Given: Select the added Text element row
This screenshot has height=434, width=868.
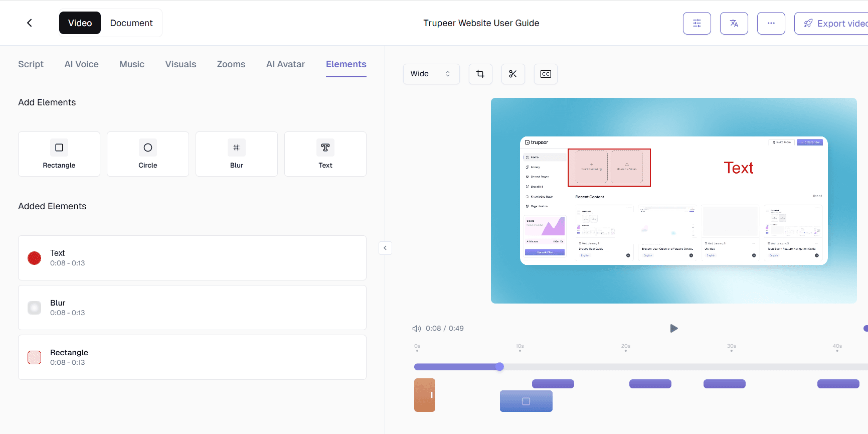Looking at the screenshot, I should (192, 258).
